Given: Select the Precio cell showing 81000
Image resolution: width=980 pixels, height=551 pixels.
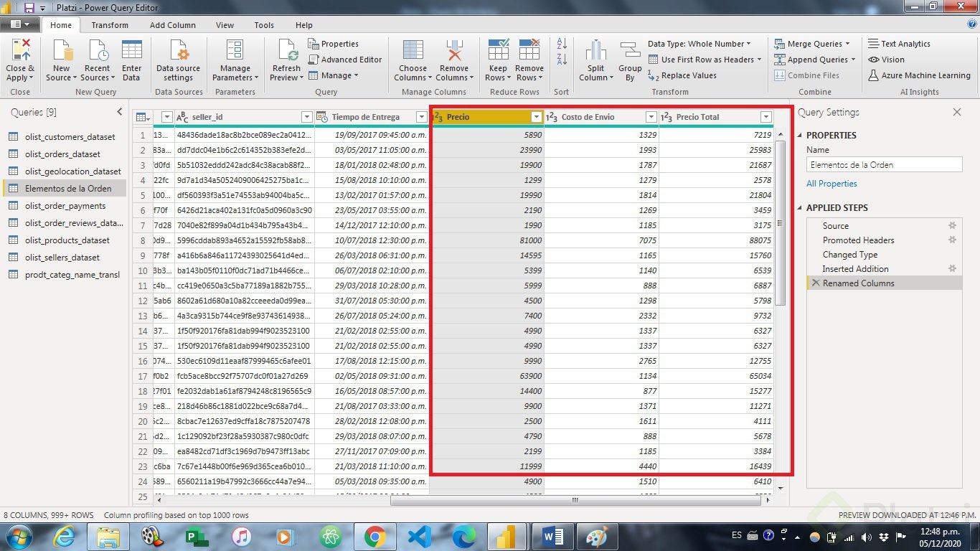Looking at the screenshot, I should [487, 240].
